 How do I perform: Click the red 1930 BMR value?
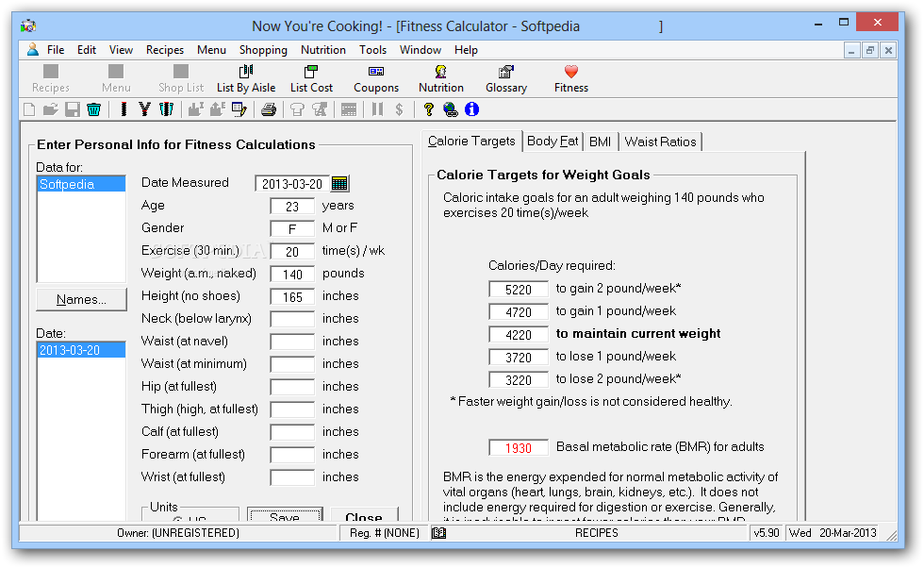point(519,448)
